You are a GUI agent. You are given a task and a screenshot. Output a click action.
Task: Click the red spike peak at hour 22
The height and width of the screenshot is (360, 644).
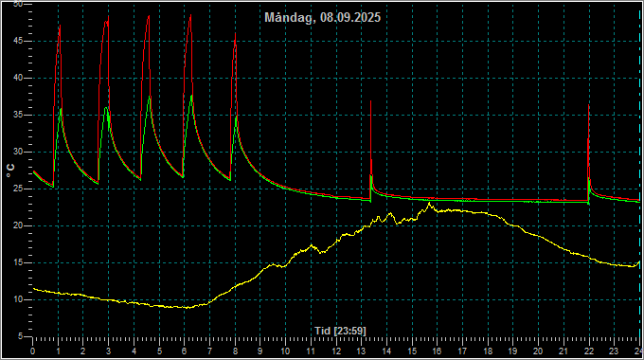588,105
